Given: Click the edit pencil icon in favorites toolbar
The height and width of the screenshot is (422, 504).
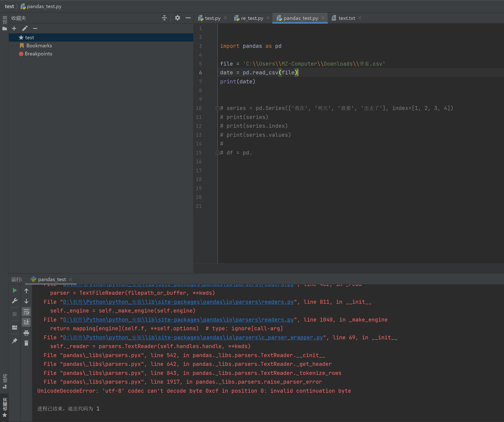Looking at the screenshot, I should [25, 29].
